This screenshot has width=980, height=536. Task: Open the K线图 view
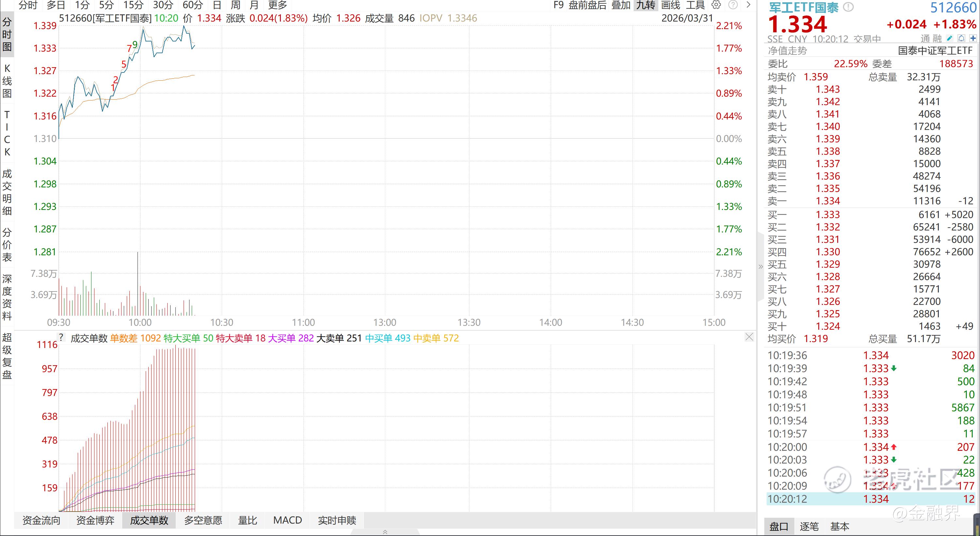click(7, 81)
